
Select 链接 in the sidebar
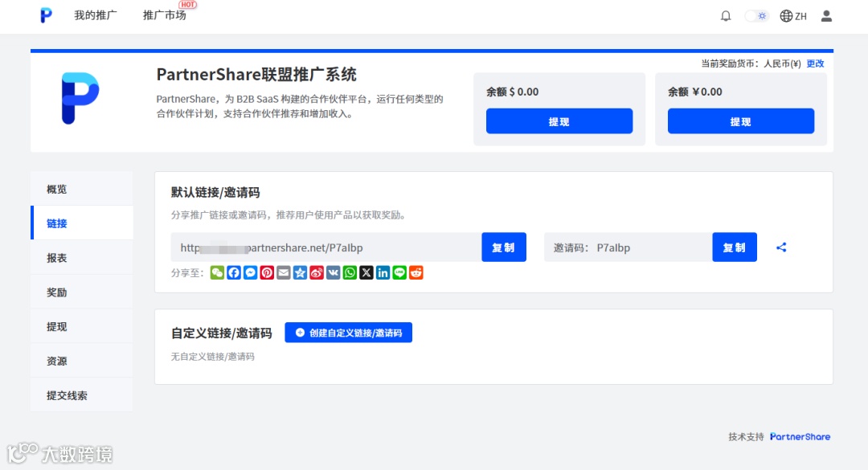coord(82,223)
